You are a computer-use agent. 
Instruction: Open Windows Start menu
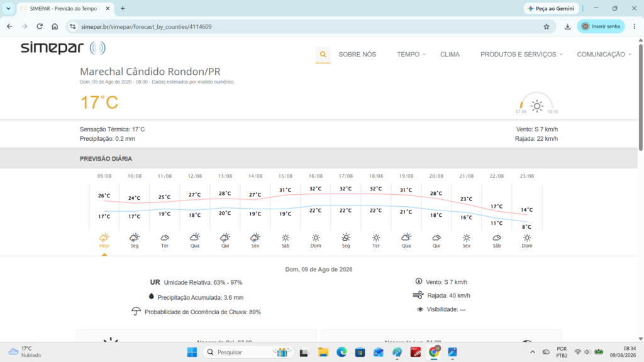coord(192,352)
